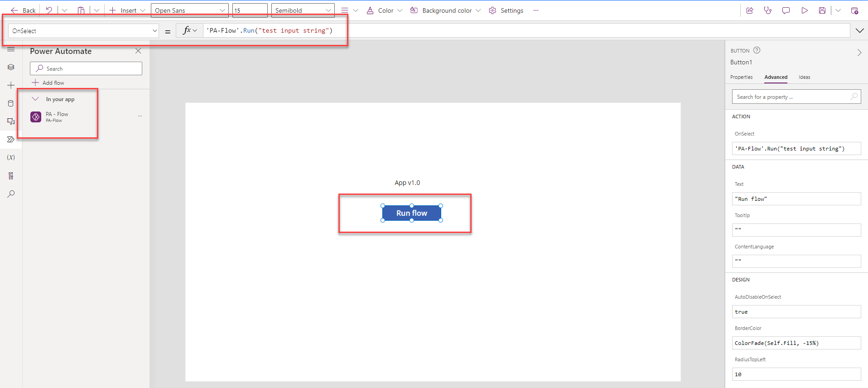Click the Add flow button
868x388 pixels.
[48, 82]
